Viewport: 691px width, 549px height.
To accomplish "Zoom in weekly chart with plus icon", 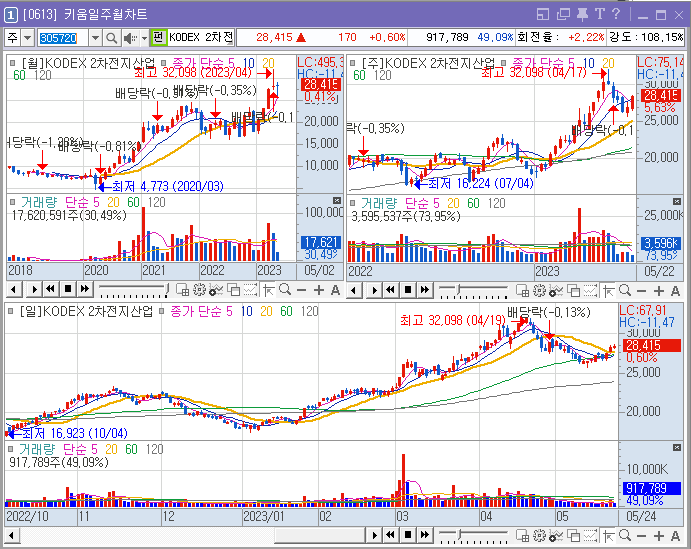I will (659, 291).
